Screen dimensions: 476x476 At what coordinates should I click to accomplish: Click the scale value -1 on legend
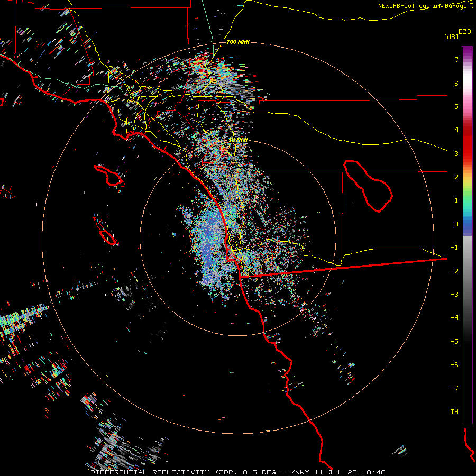454,248
